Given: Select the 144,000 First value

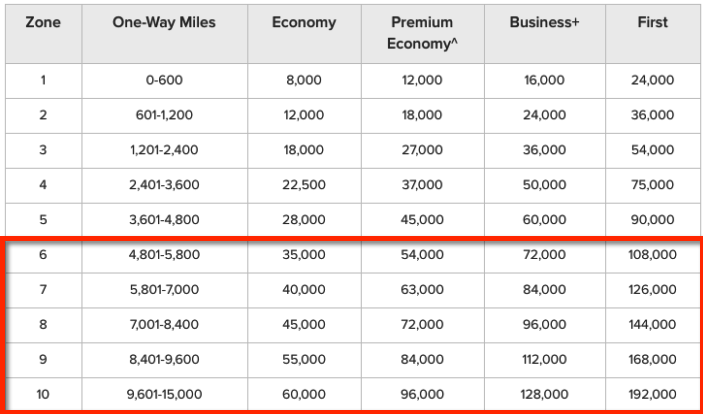Looking at the screenshot, I should (x=653, y=324).
